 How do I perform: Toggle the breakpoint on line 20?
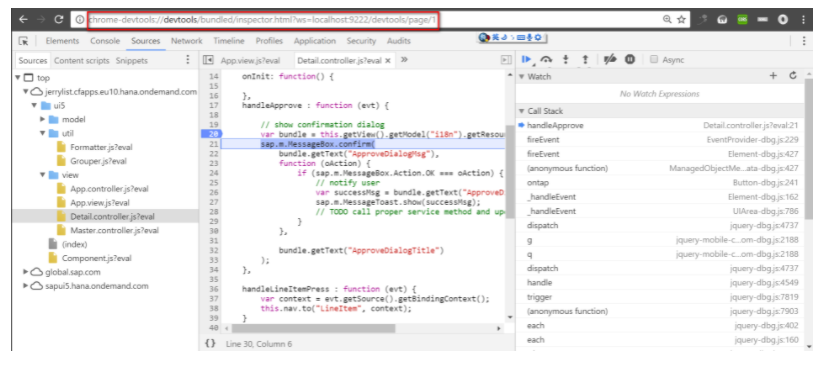tap(212, 134)
